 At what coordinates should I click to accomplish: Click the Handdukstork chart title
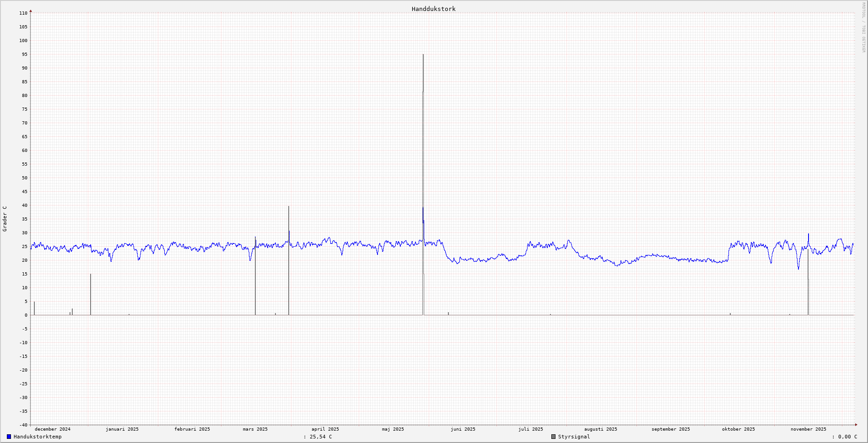(433, 9)
